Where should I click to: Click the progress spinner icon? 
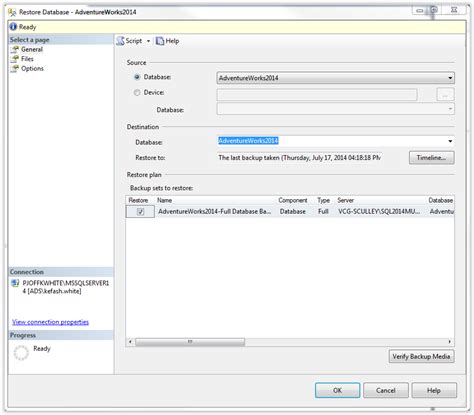[21, 353]
